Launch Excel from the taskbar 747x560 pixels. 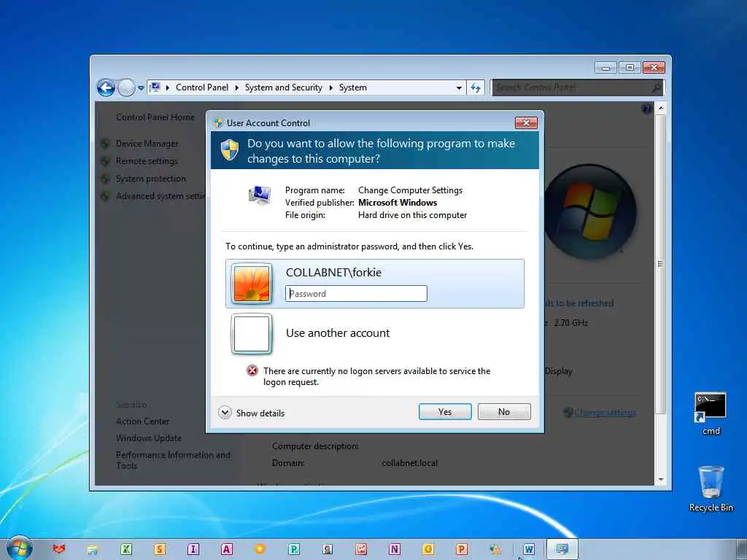(126, 549)
